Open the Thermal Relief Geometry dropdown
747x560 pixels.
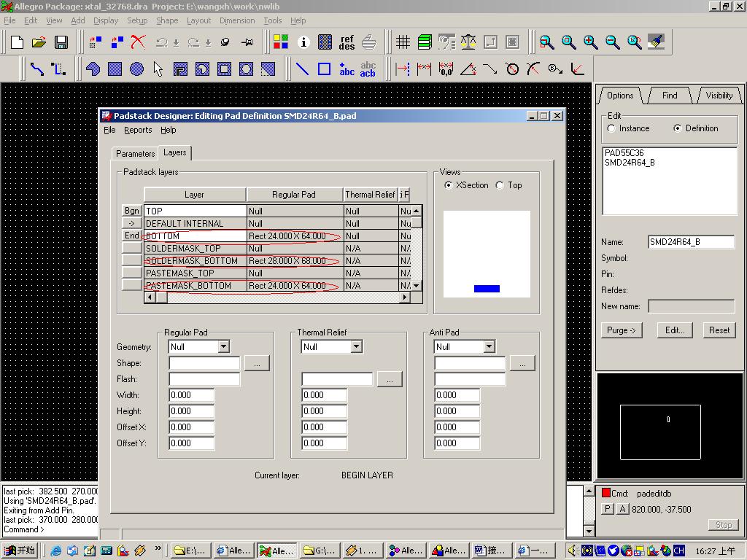point(356,347)
